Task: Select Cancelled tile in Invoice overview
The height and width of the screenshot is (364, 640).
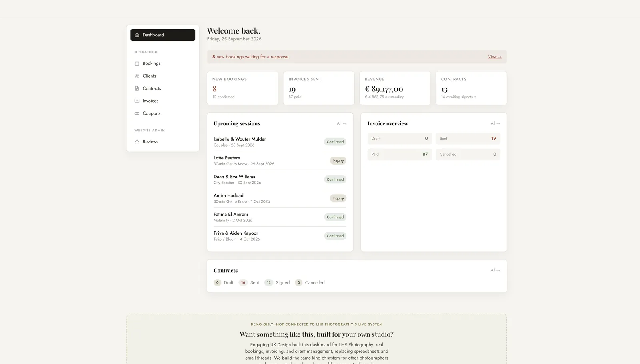Action: pyautogui.click(x=468, y=154)
